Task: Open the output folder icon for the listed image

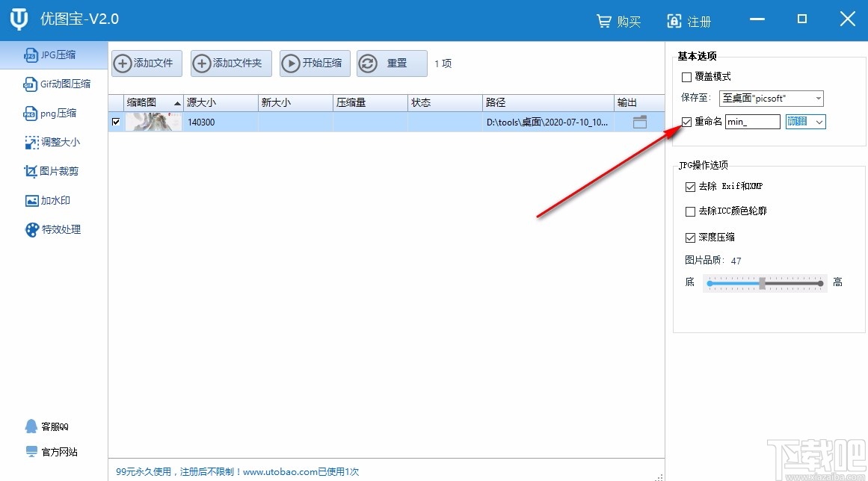Action: (x=640, y=122)
